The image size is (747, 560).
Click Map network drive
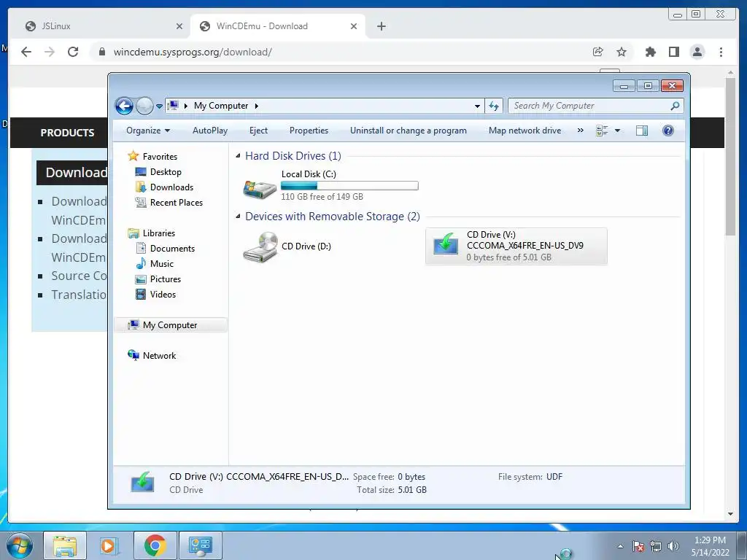point(525,131)
